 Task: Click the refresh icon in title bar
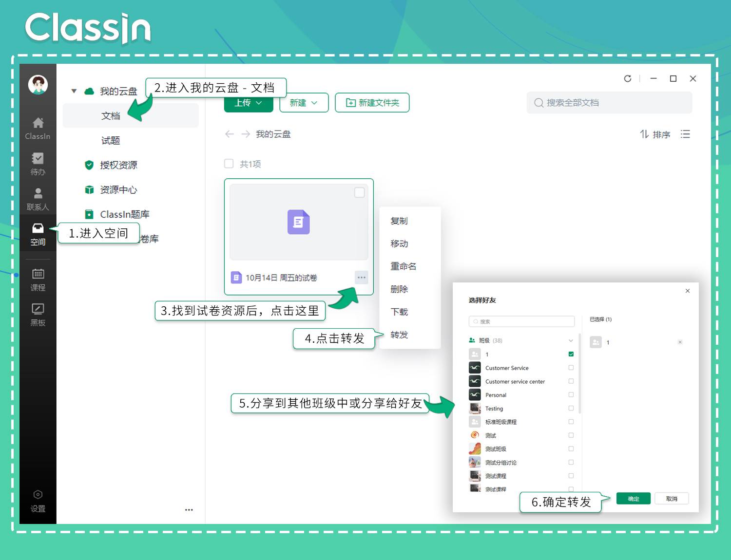click(x=628, y=78)
